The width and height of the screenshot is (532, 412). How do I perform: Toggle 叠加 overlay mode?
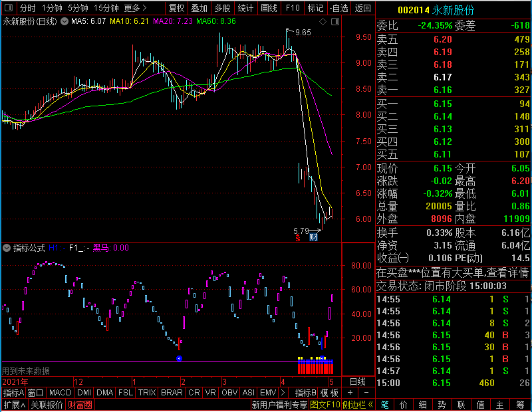pyautogui.click(x=199, y=8)
